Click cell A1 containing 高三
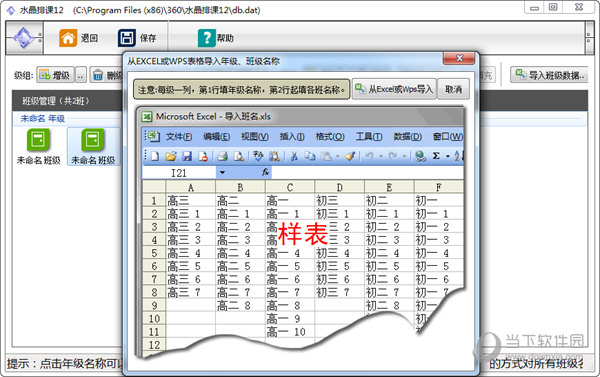The height and width of the screenshot is (377, 600). [x=191, y=201]
